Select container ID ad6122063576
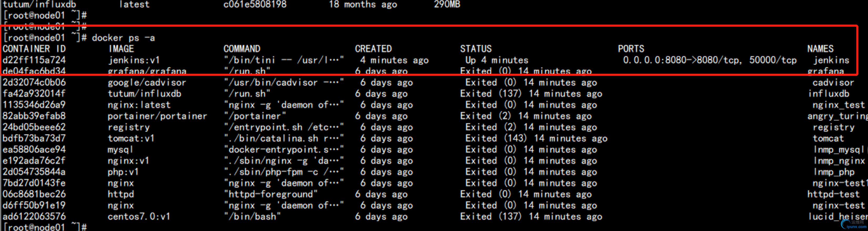This screenshot has height=231, width=868. (x=34, y=216)
